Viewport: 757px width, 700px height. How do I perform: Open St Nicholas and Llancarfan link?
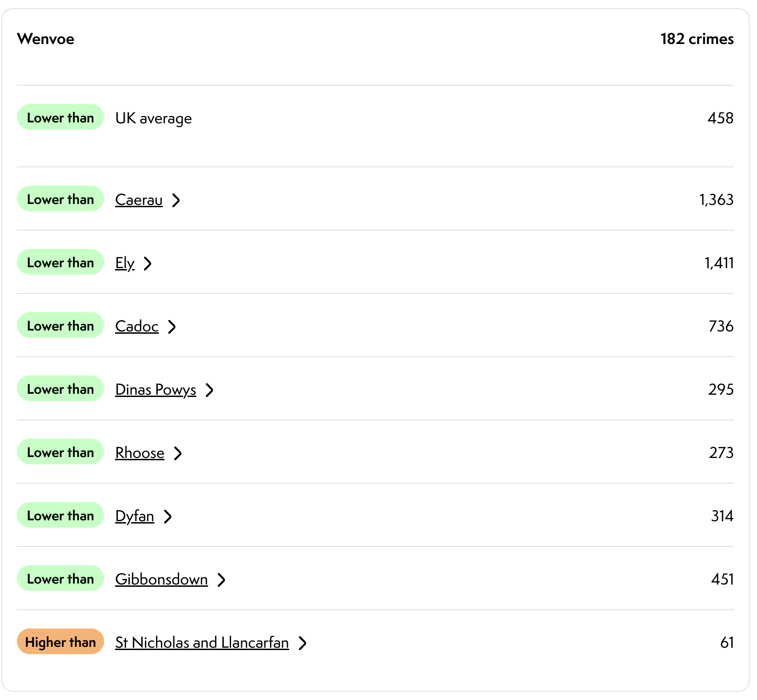[x=202, y=643]
